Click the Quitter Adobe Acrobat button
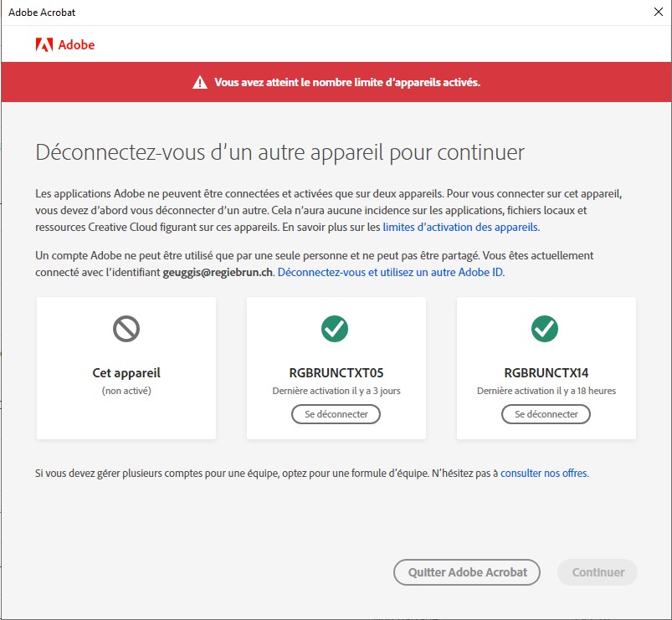The image size is (672, 620). click(x=466, y=572)
